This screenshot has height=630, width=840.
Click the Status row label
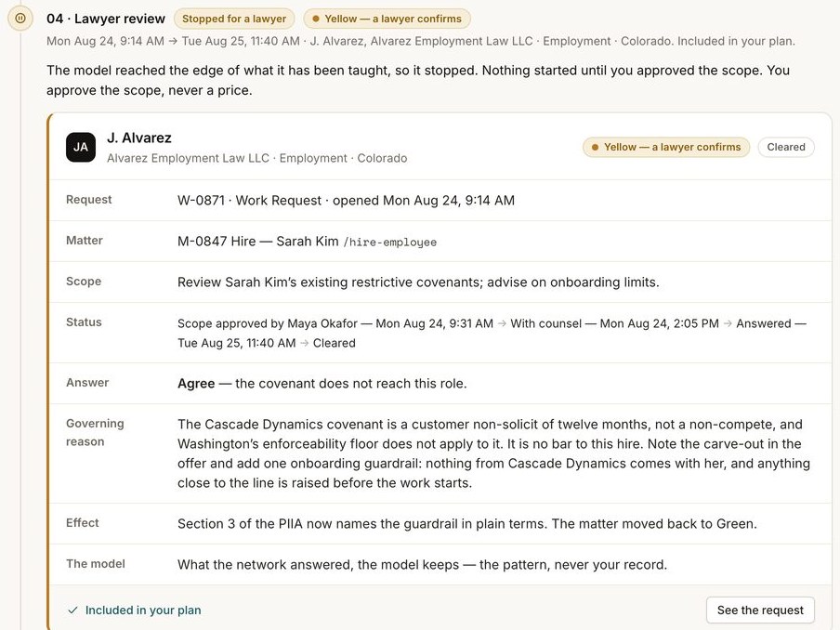[x=84, y=322]
